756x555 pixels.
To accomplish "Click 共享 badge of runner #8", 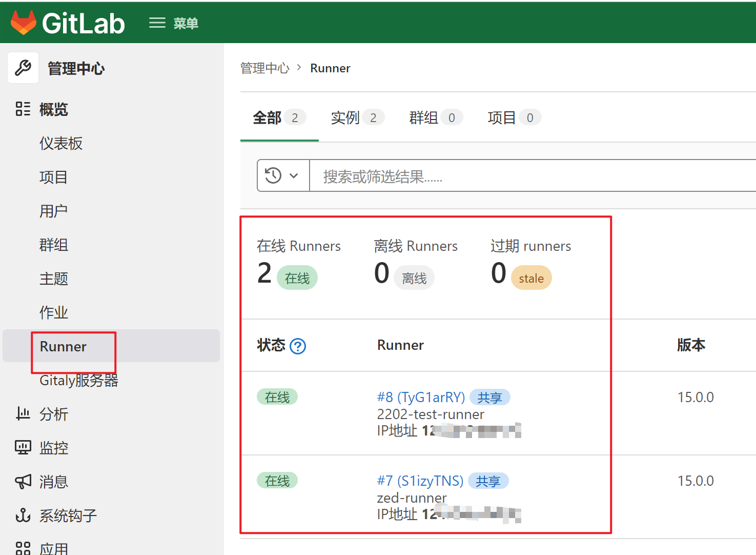I will click(489, 398).
